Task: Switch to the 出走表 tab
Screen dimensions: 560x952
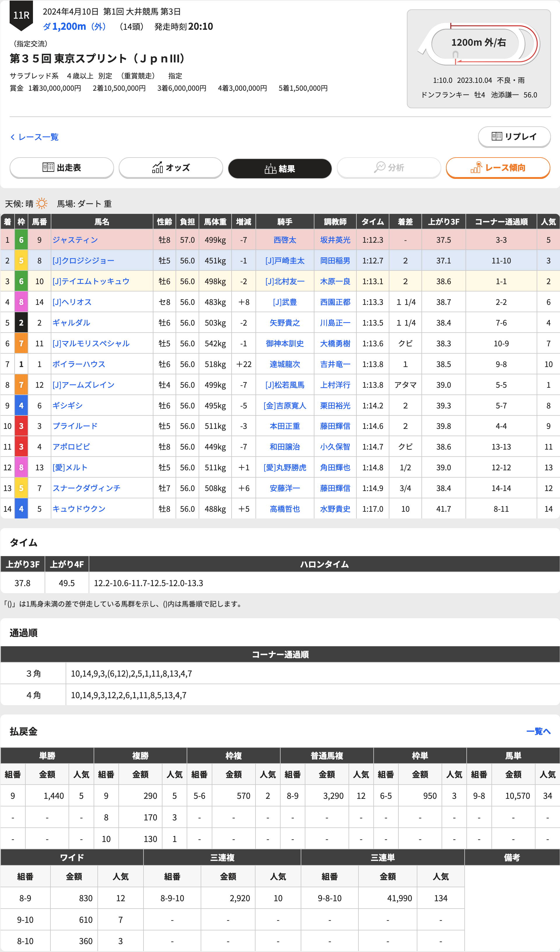Action: [62, 167]
